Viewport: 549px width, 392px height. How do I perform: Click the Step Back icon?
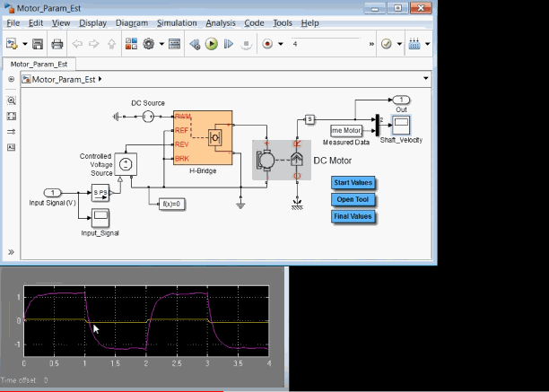(x=195, y=43)
